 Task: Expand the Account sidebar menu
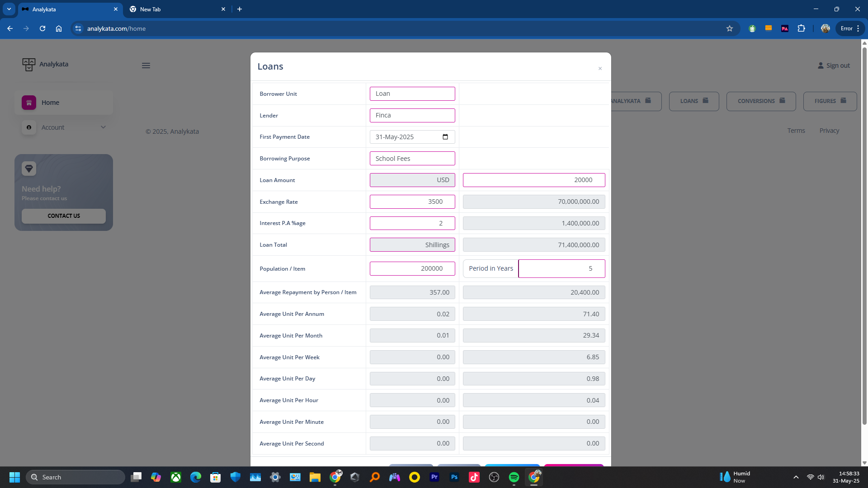[64, 127]
